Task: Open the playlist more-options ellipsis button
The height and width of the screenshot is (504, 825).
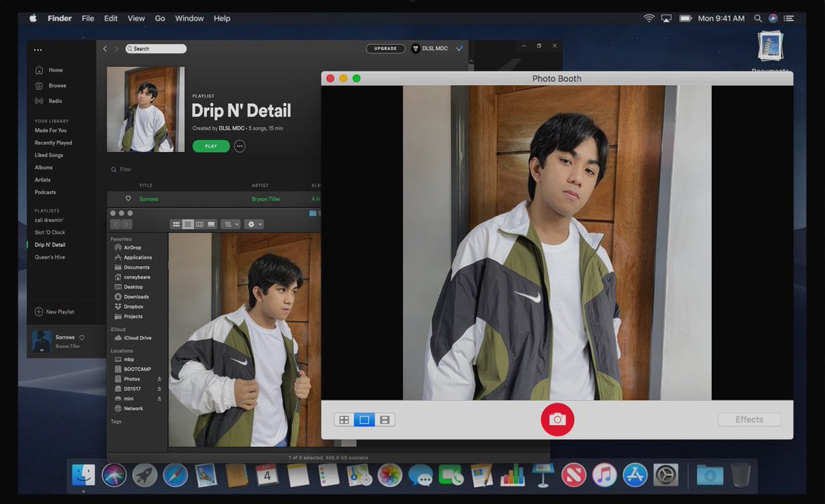Action: (x=239, y=146)
